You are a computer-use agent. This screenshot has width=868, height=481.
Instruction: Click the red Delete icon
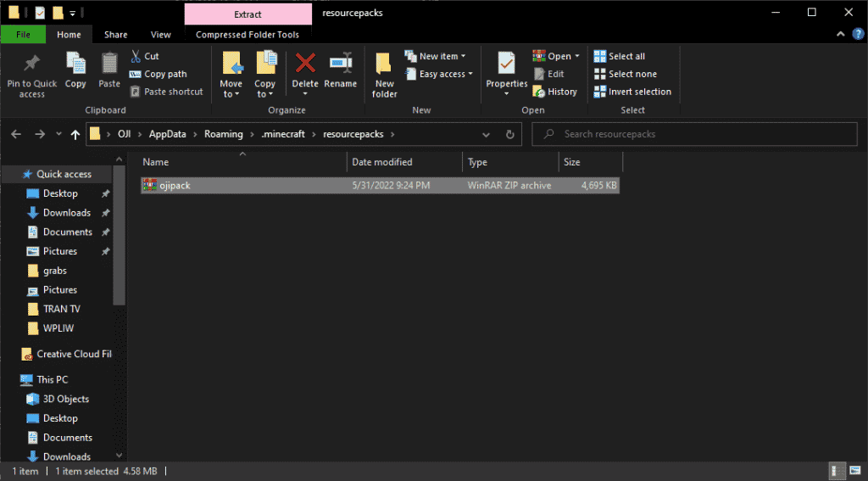[x=304, y=64]
